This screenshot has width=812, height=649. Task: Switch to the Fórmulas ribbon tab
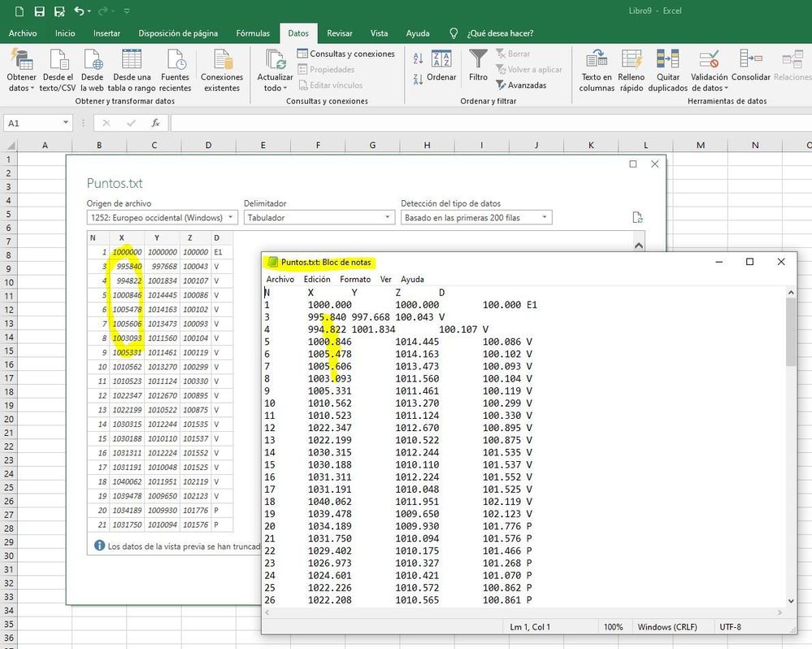click(253, 33)
